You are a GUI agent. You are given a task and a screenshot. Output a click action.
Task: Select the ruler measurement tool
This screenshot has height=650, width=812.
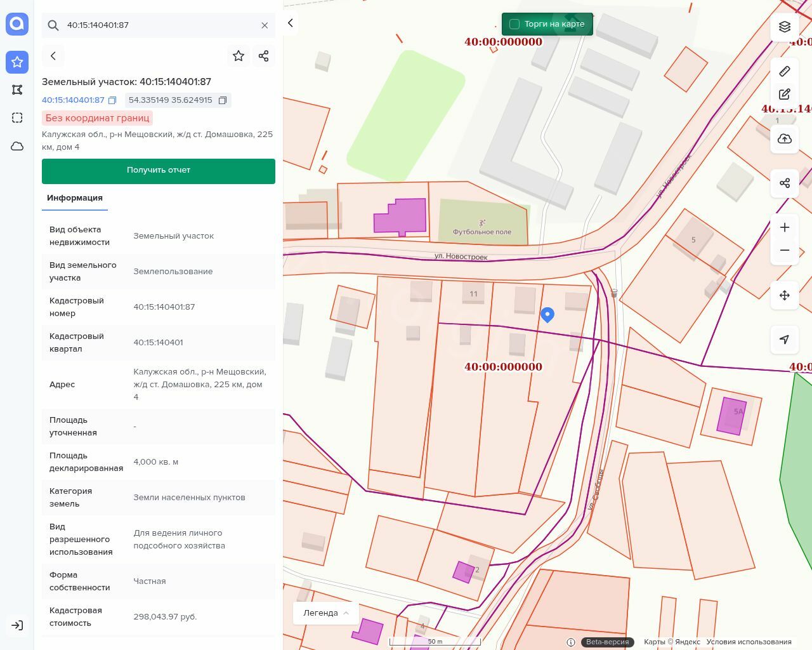point(785,71)
